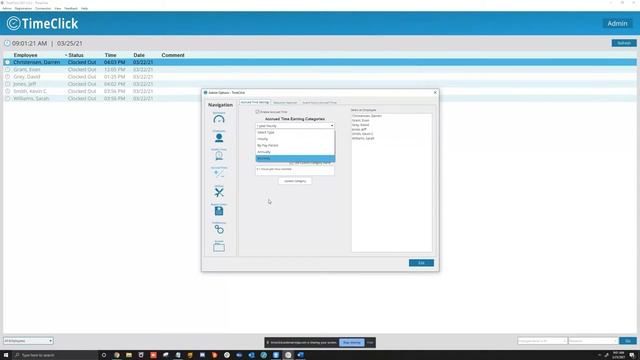Viewport: 640px width, 360px height.
Task: Choose the highlighted blue option in the dropdown list
Action: point(295,158)
